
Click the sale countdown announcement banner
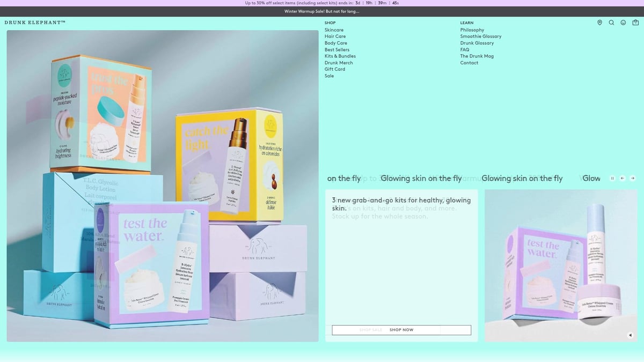click(322, 3)
